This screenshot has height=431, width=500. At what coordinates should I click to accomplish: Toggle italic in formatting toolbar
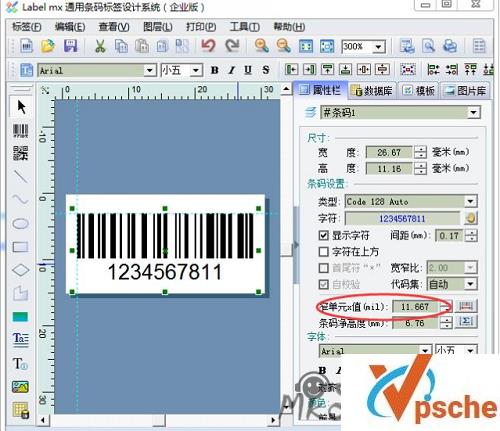coord(232,70)
